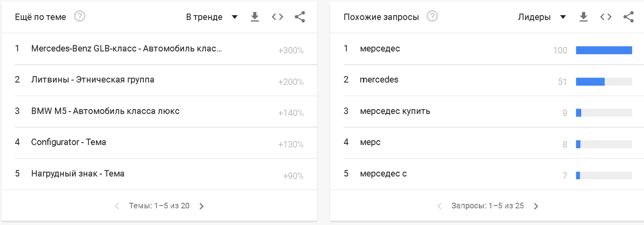Expand the 'В тренде' dropdown

[x=212, y=17]
